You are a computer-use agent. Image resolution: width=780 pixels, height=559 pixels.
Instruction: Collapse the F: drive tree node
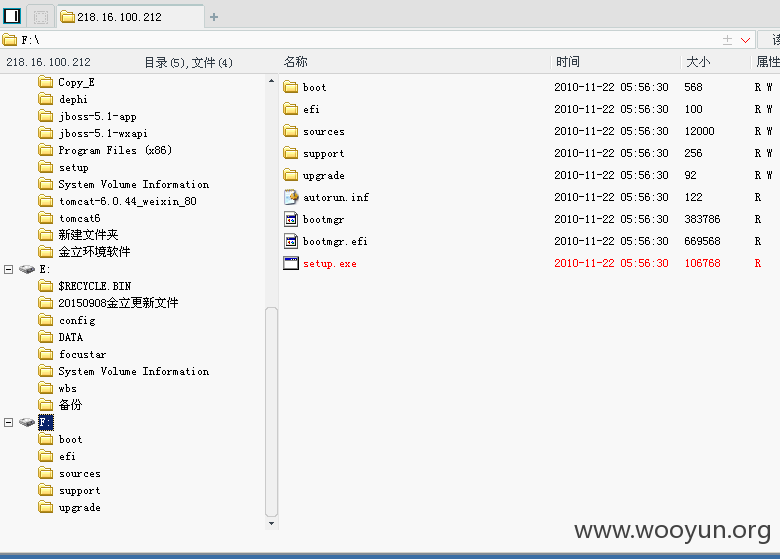point(8,422)
